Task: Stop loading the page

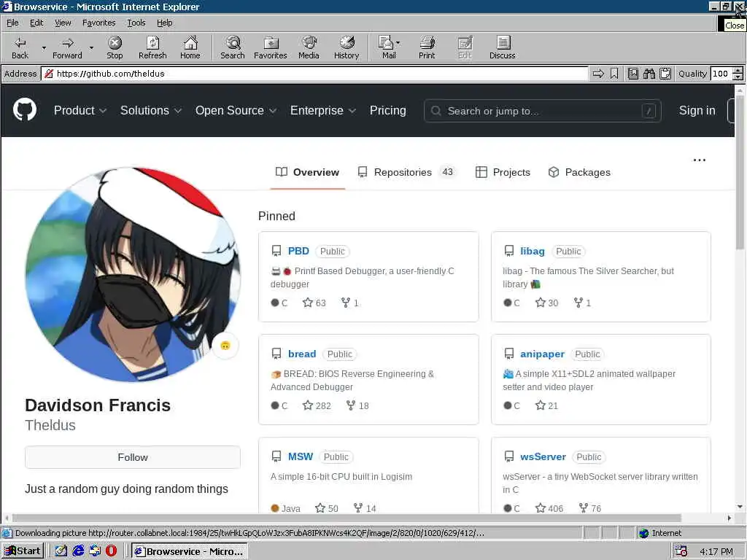Action: [x=115, y=47]
